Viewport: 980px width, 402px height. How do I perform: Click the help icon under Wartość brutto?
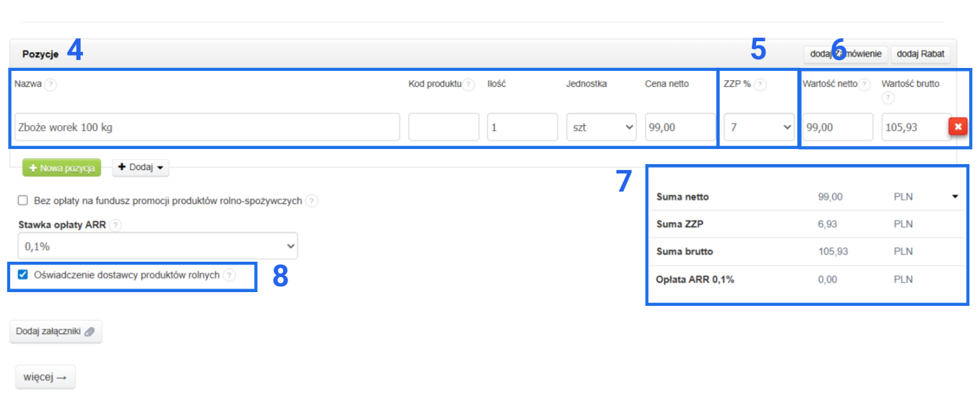(888, 98)
